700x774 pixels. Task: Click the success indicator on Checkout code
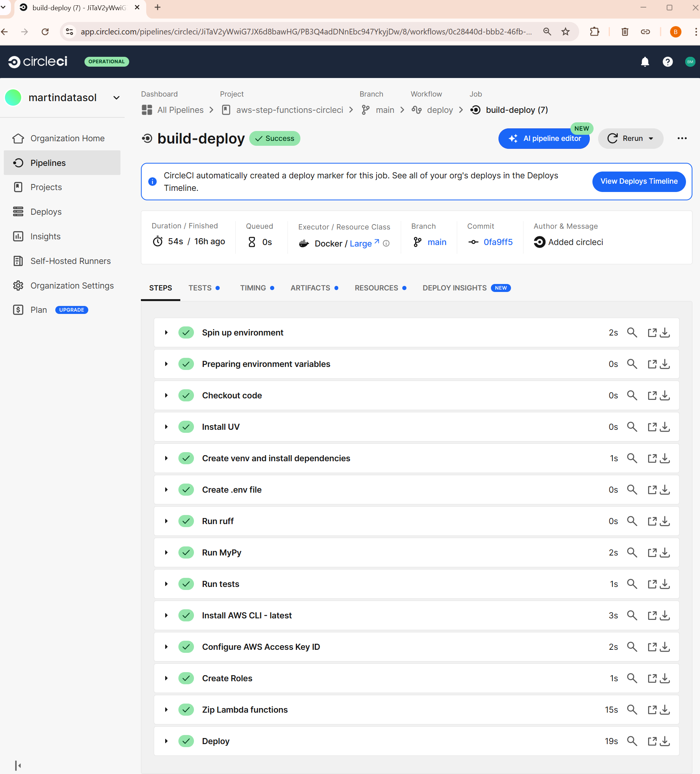coord(186,395)
